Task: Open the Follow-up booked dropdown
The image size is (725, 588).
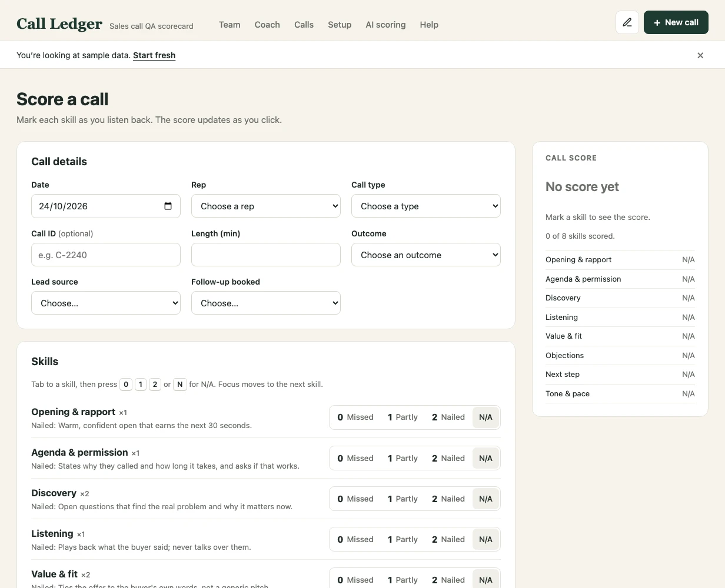Action: (x=266, y=303)
